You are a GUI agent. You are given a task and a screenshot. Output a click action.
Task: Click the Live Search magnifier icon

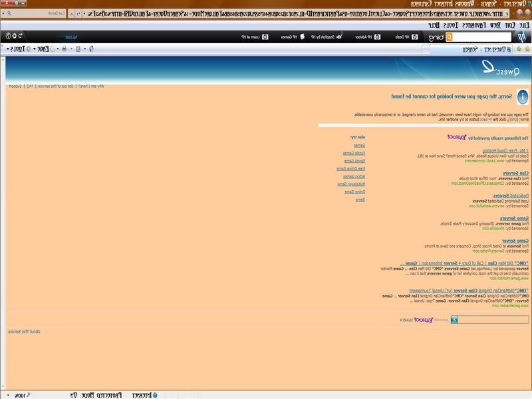point(9,13)
